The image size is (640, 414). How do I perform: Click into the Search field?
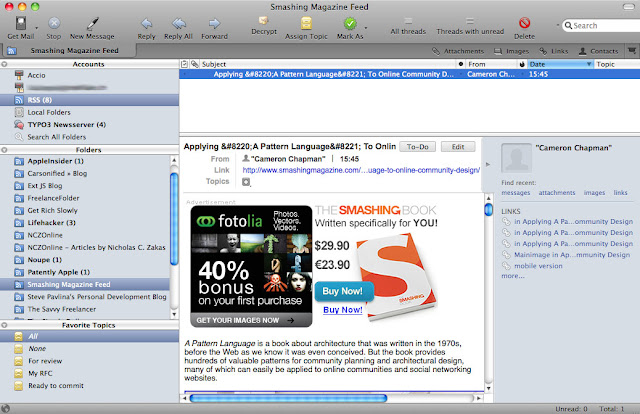pos(604,26)
